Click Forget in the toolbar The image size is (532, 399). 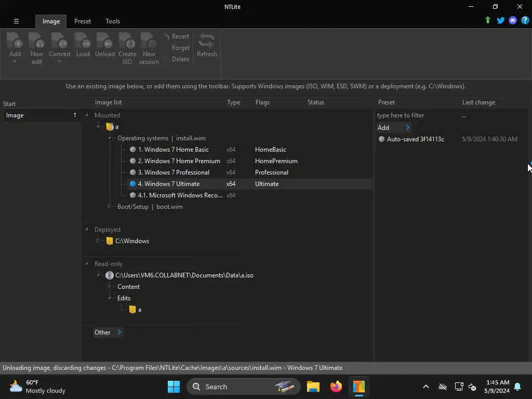[180, 48]
